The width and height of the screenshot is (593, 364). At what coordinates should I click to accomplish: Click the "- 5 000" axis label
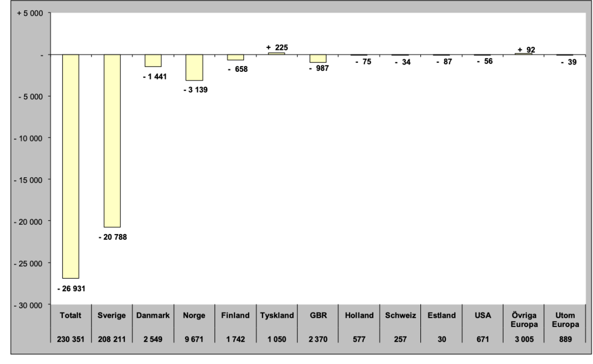click(31, 97)
